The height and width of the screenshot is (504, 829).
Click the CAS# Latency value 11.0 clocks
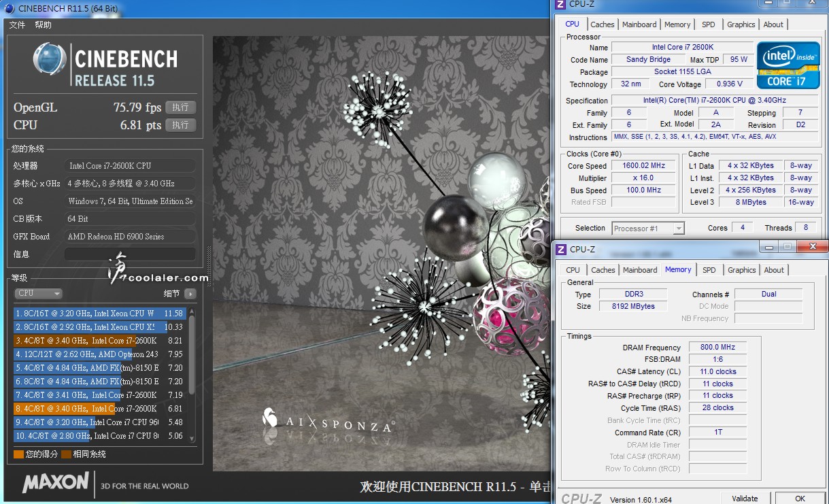(717, 371)
